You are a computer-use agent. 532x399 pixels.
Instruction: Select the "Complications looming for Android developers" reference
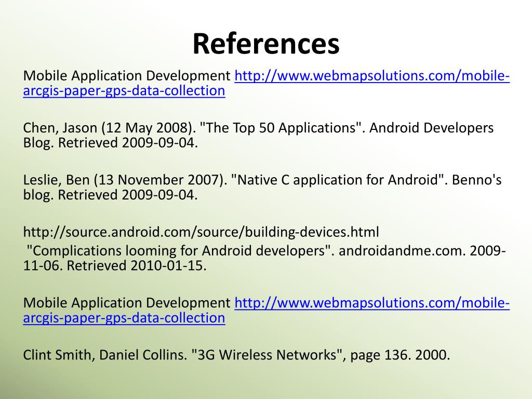264,258
